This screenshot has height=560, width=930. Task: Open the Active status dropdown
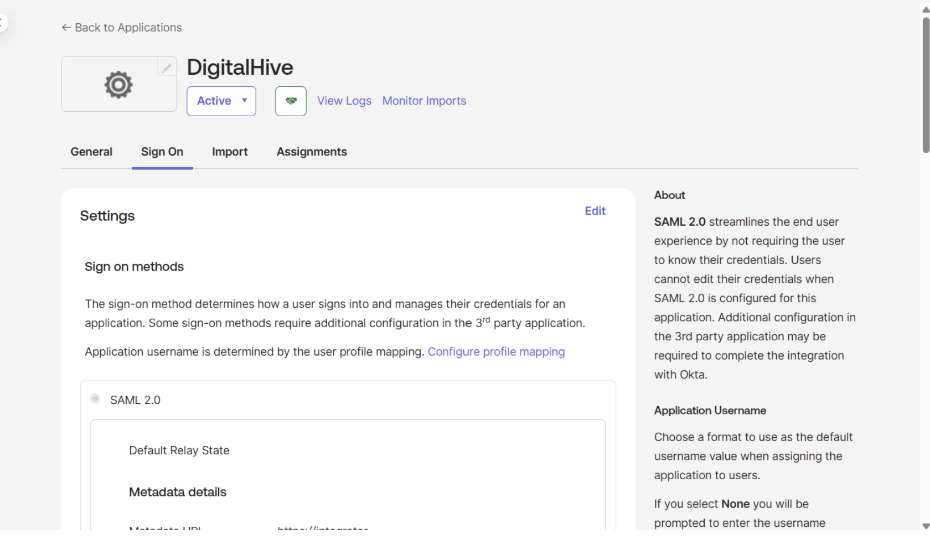point(221,101)
